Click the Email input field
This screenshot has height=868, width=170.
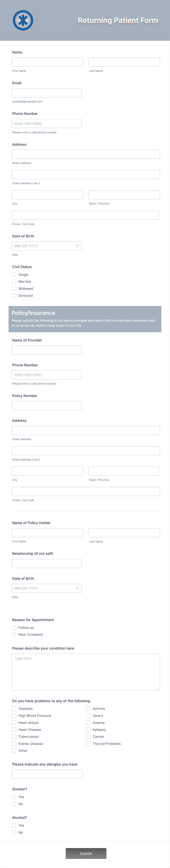(x=47, y=92)
